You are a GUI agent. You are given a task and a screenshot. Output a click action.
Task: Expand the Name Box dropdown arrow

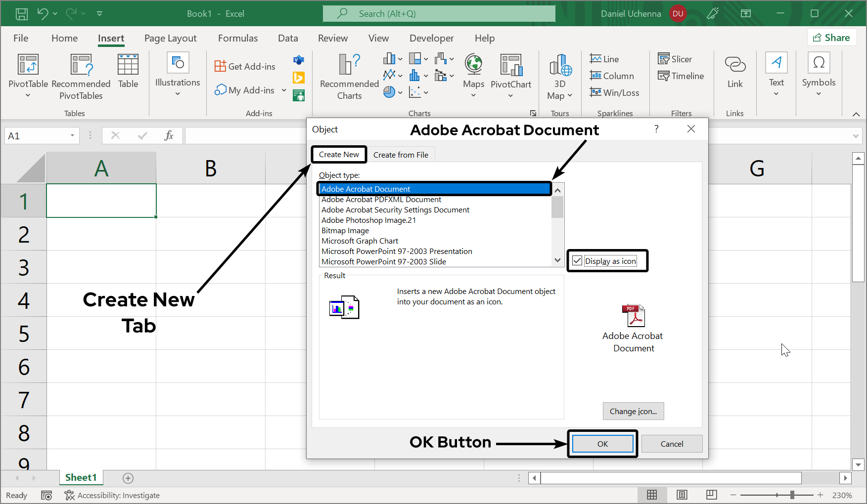pos(72,136)
